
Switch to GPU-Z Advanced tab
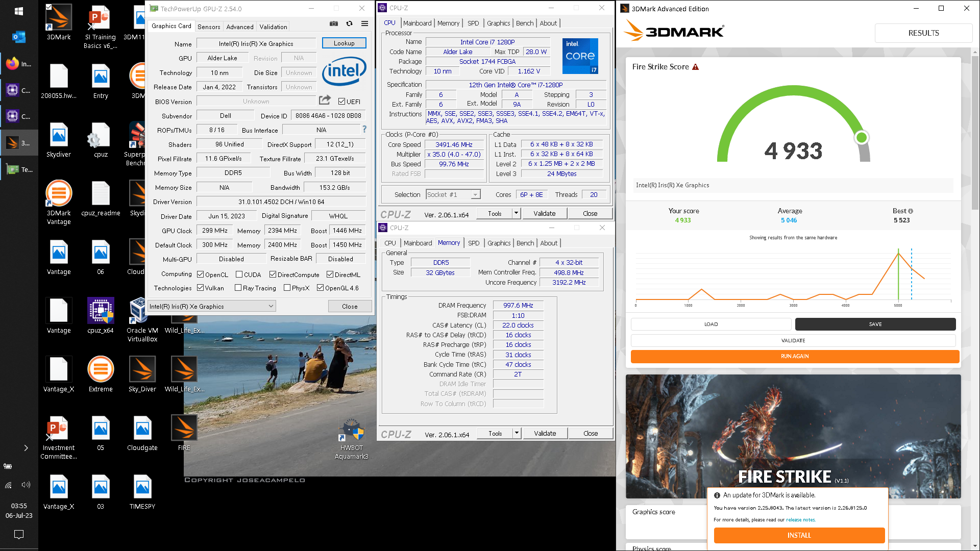(x=240, y=27)
